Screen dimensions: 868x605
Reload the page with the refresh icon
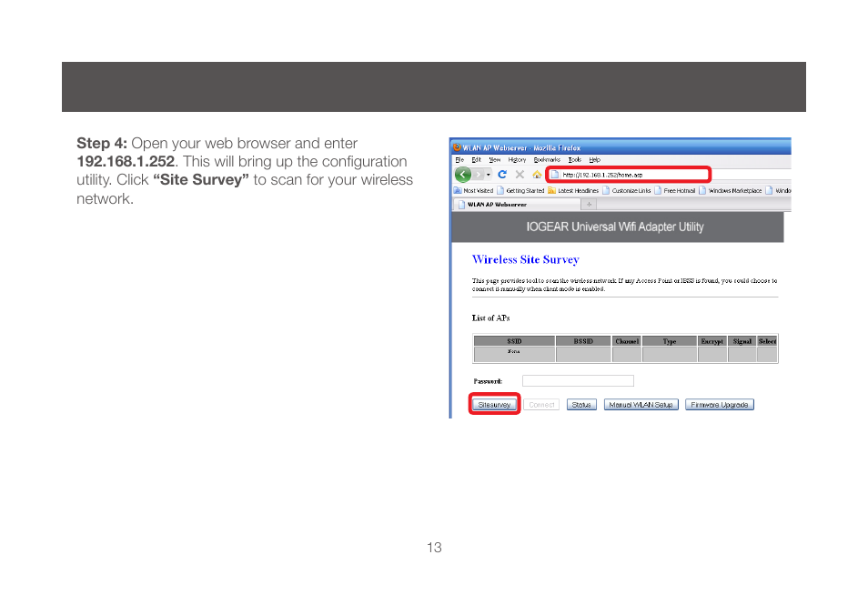point(502,175)
